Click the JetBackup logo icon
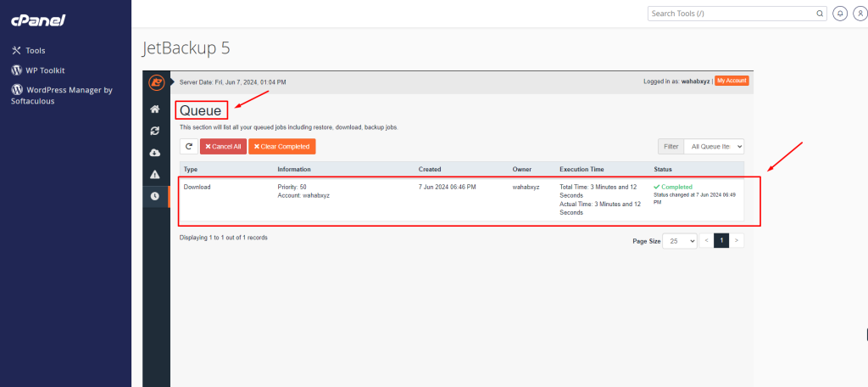Viewport: 868px width, 387px height. coord(155,82)
